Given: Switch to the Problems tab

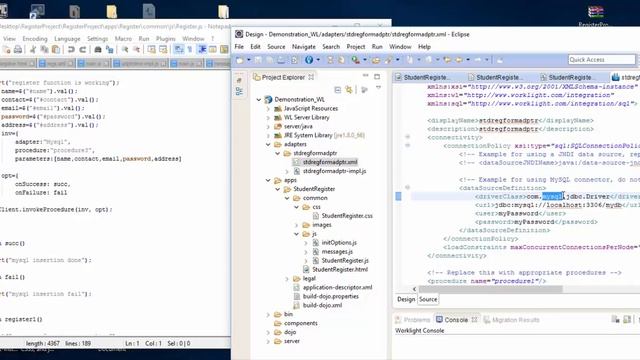Looking at the screenshot, I should click(413, 320).
